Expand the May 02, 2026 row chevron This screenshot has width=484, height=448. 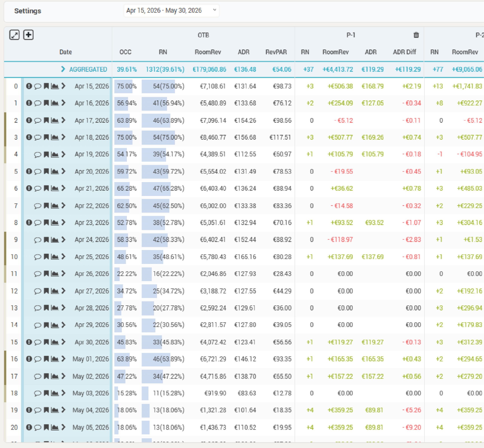click(63, 376)
